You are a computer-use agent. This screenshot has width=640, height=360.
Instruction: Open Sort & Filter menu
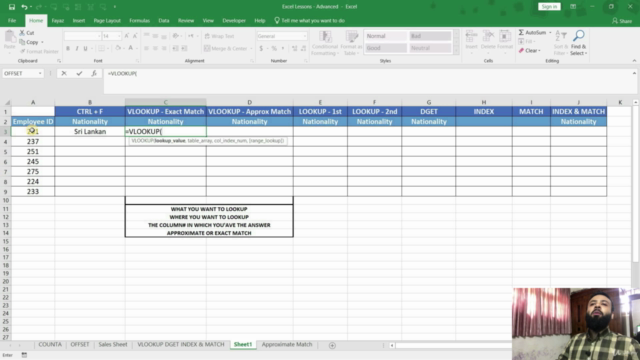click(x=561, y=43)
